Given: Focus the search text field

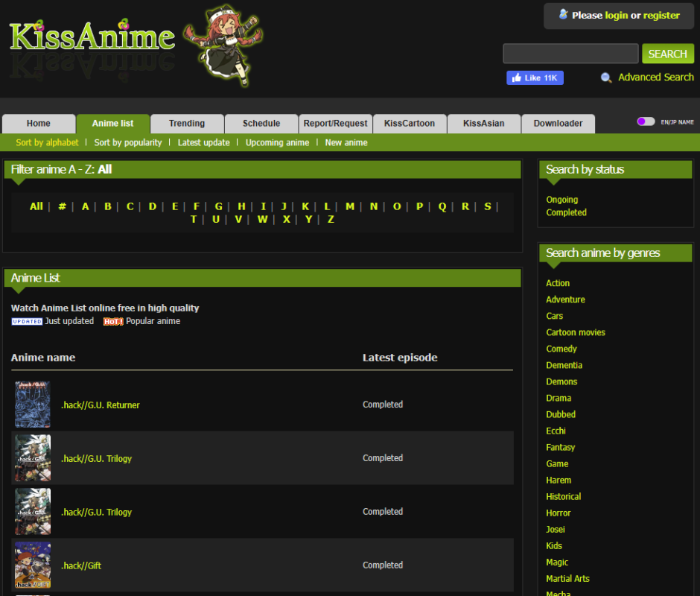Looking at the screenshot, I should (570, 54).
